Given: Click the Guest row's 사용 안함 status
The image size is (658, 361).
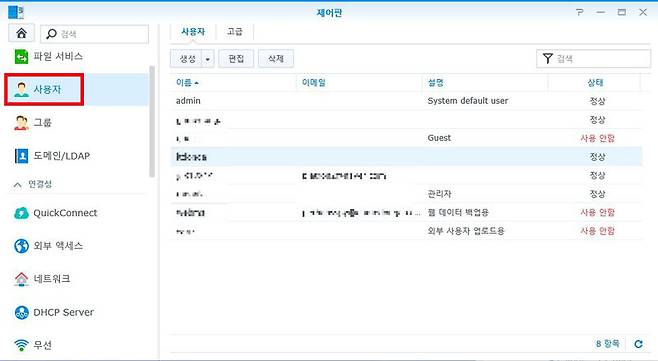Looking at the screenshot, I should point(597,138).
